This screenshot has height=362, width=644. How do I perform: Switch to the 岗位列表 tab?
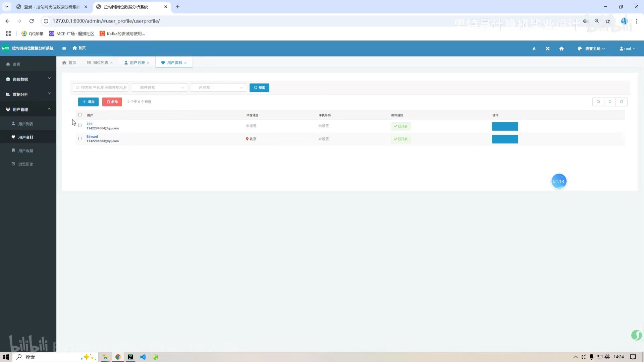tap(100, 63)
